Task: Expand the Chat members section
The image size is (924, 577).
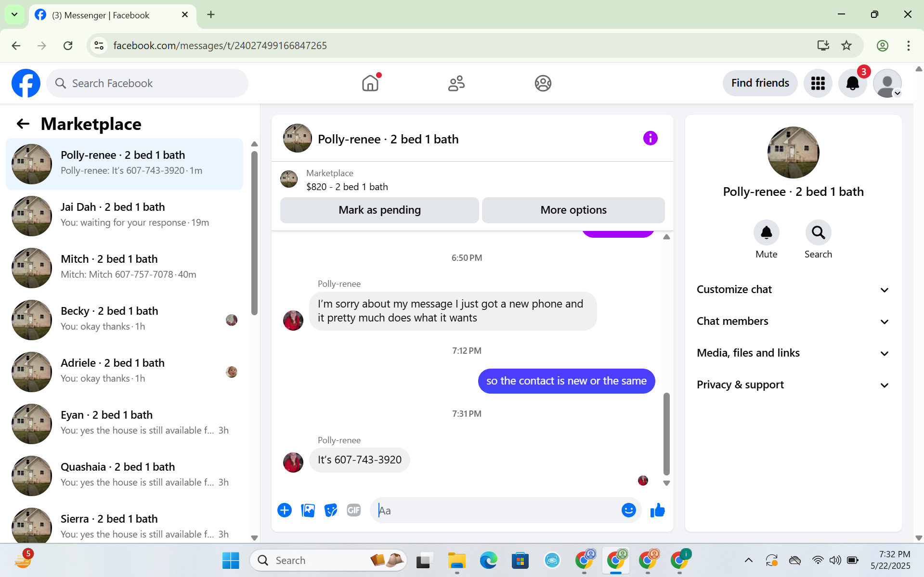Action: pyautogui.click(x=793, y=321)
